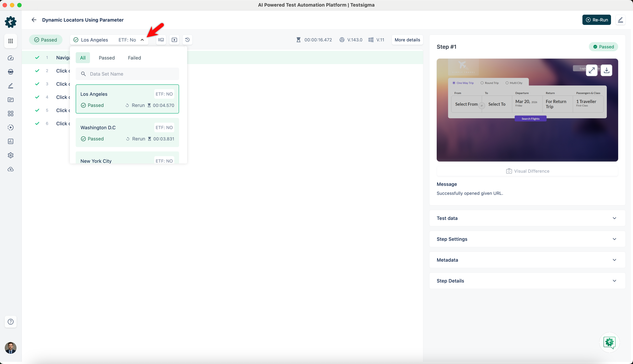
Task: Click the edit pencil icon beside Re-Run
Action: click(620, 20)
